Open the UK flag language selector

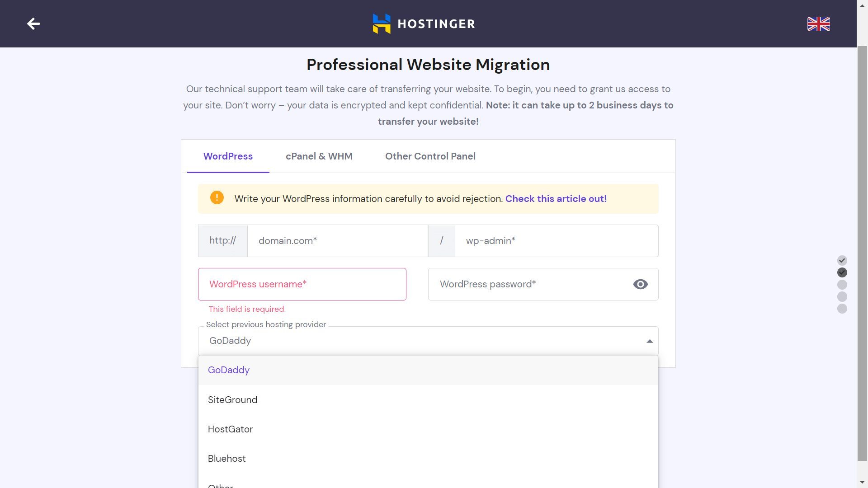818,23
